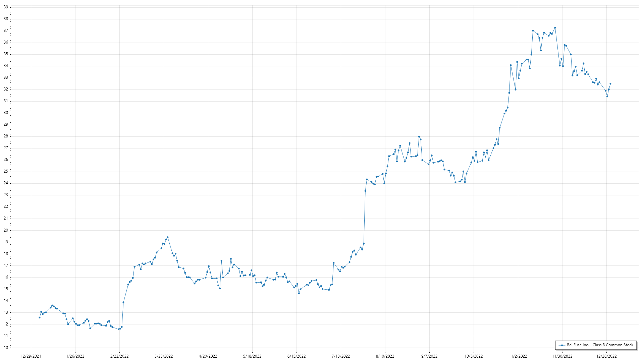The height and width of the screenshot is (362, 644).
Task: Click the 30 label on the y-axis
Action: (x=6, y=113)
